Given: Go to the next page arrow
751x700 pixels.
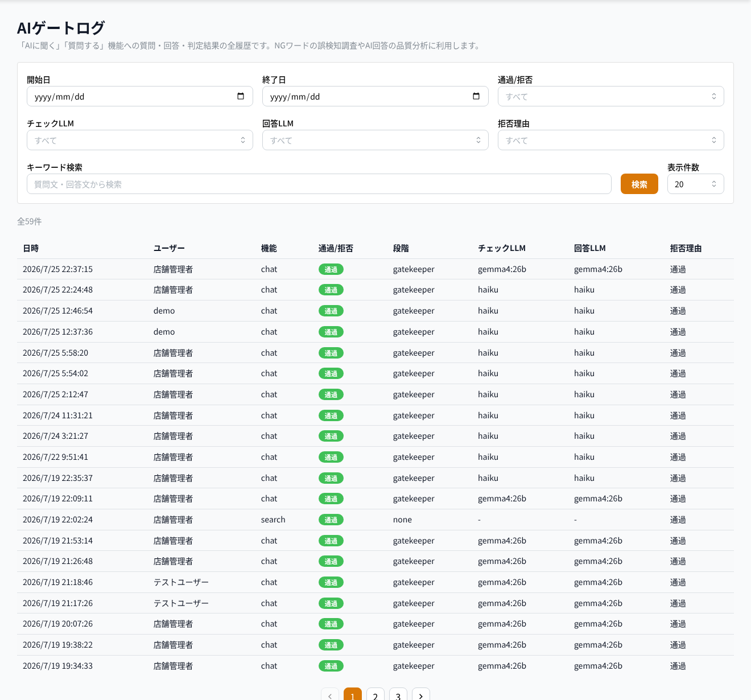Looking at the screenshot, I should 421,695.
